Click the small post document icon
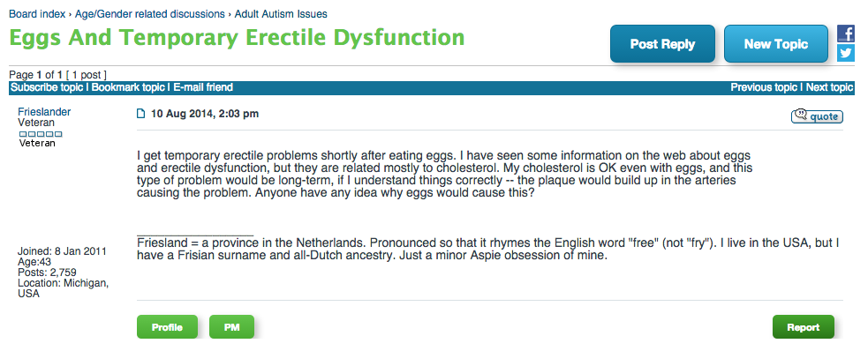 (140, 114)
